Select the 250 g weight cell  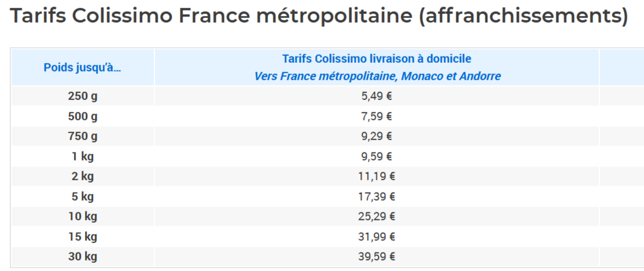tap(82, 97)
